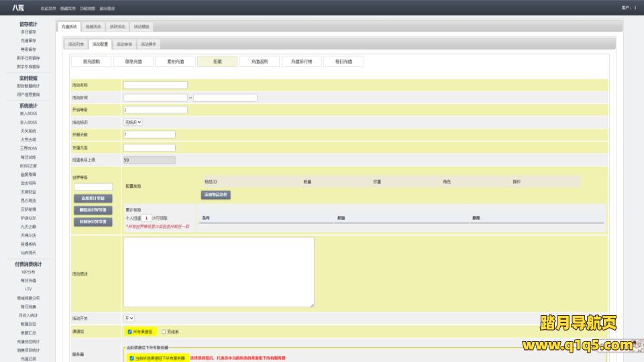Click the 添加物品条件 button

point(215,194)
